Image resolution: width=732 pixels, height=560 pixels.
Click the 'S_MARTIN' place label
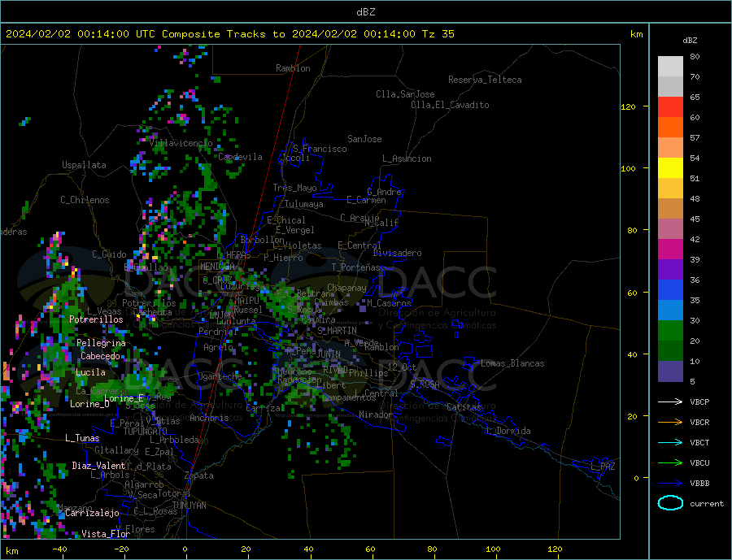point(337,331)
